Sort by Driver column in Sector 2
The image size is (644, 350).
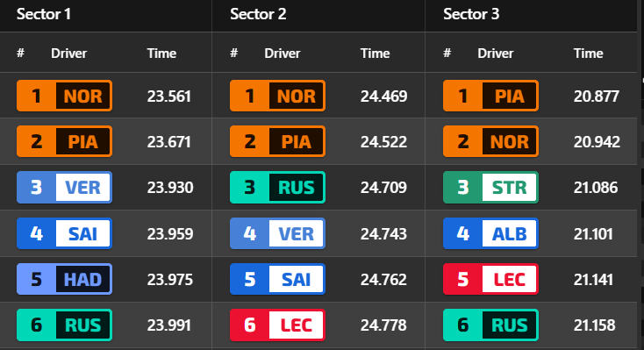pos(283,53)
